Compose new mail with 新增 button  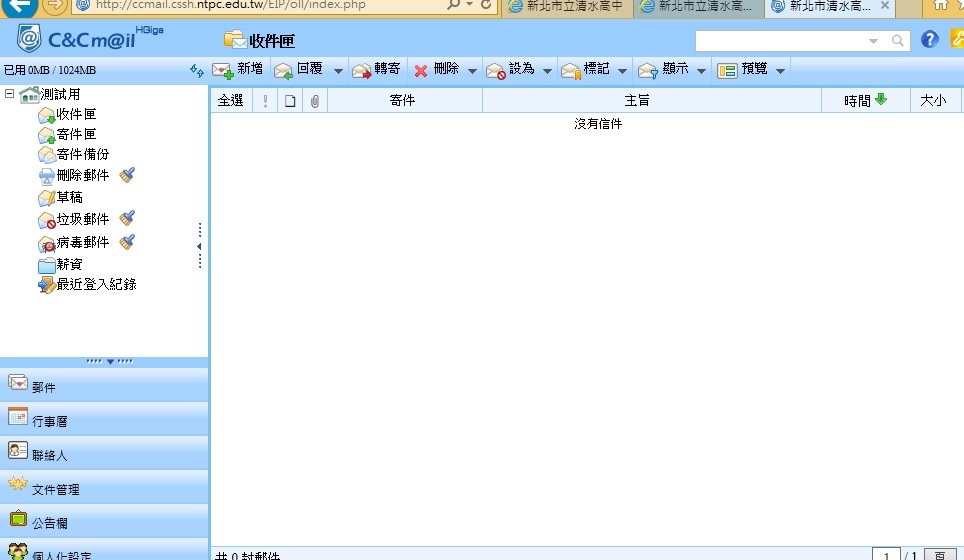pos(239,69)
